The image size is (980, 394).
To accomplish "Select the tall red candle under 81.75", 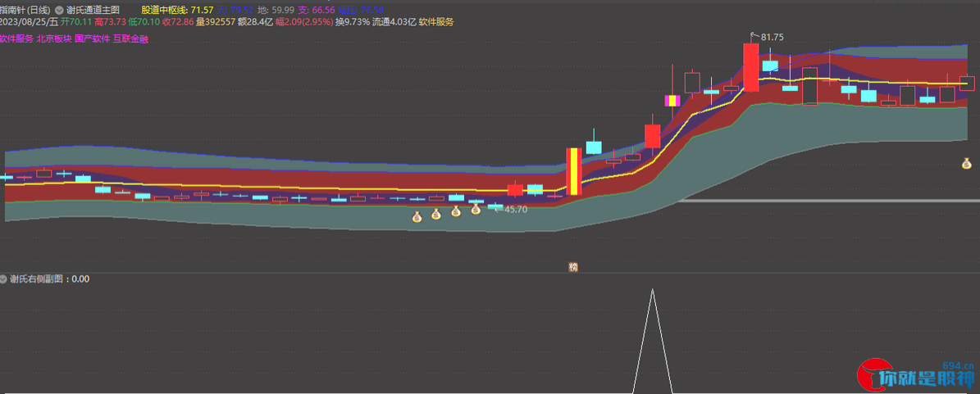I will 750,67.
